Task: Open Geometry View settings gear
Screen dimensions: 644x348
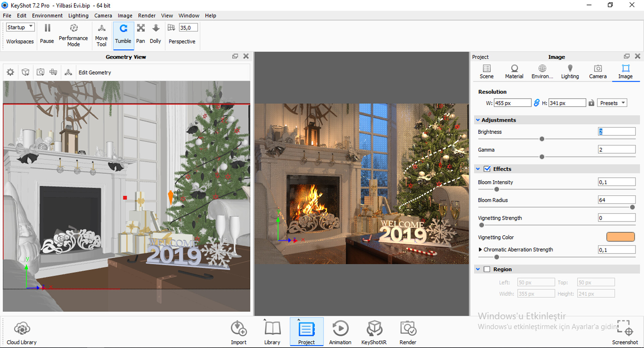Action: point(10,72)
